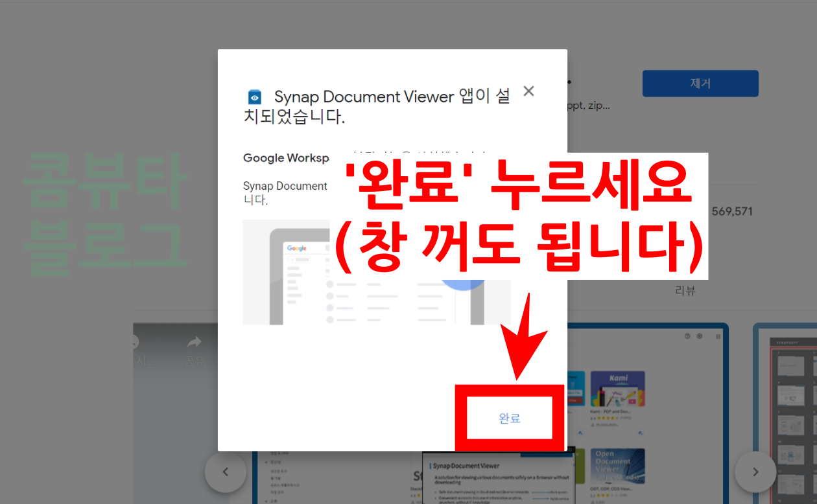This screenshot has width=817, height=504.
Task: Click the apps grid icon in screenshot preview
Action: tap(718, 336)
